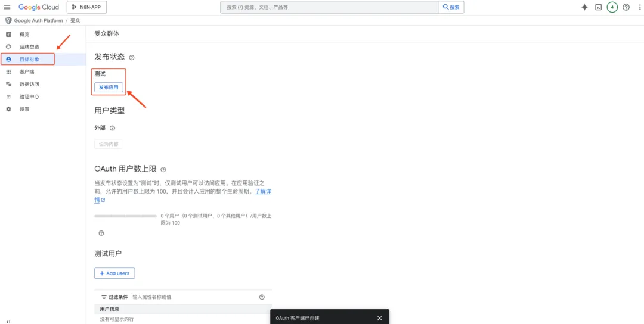This screenshot has height=324, width=644.
Task: Click the 没有可显示的行 empty table text
Action: tap(117, 319)
